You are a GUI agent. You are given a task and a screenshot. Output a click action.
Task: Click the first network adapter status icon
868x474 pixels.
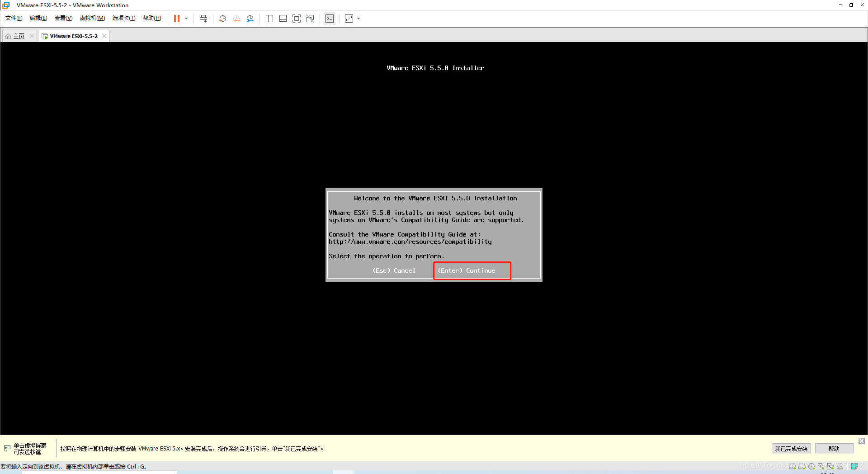[821, 466]
